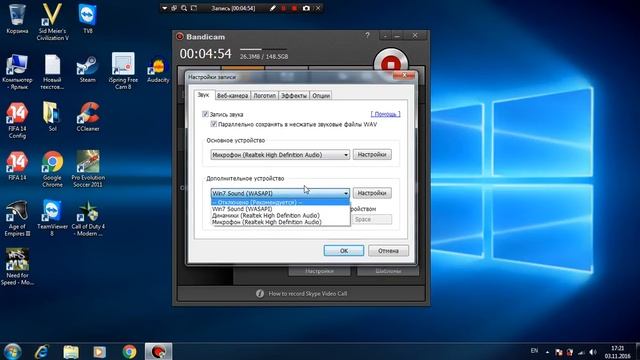
Task: Toggle the parallel WAV files saving checkbox
Action: point(213,124)
